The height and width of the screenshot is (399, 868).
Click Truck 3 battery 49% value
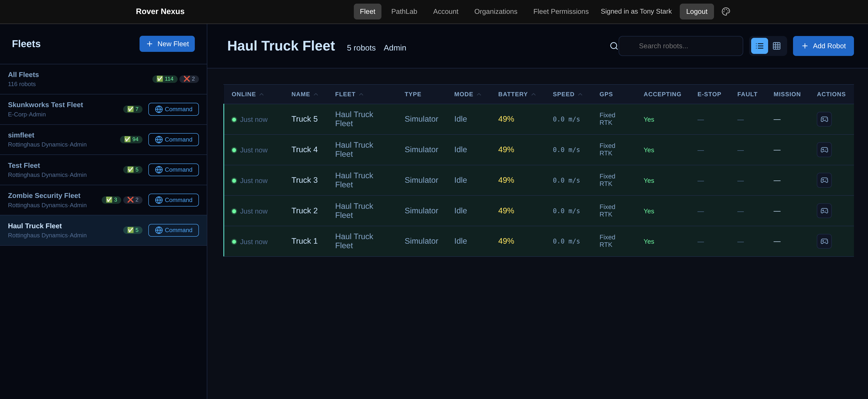(506, 180)
